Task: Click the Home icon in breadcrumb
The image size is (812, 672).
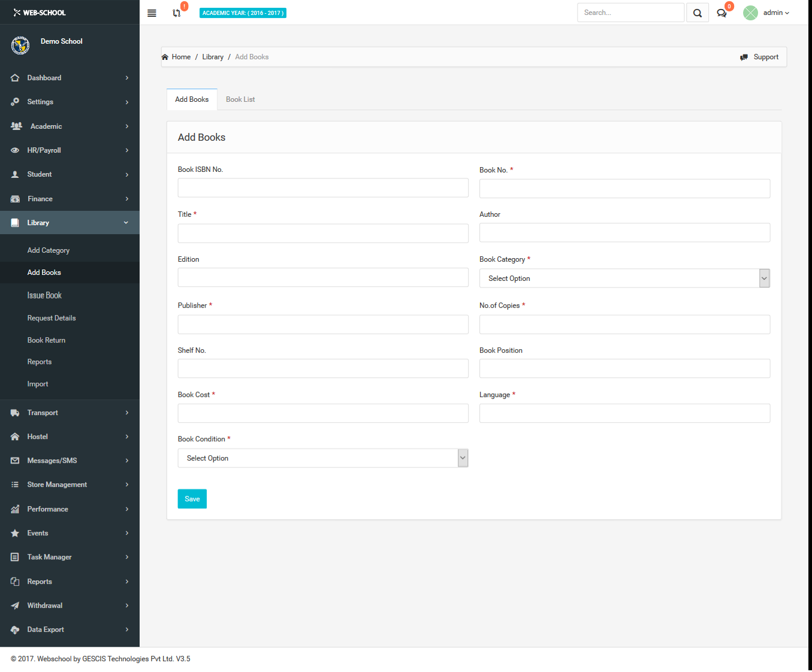Action: [x=165, y=56]
